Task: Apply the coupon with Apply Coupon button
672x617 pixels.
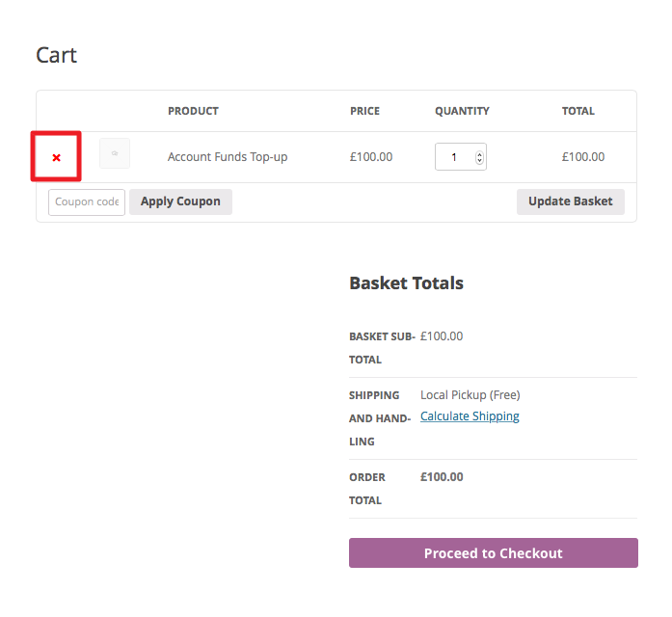Action: (180, 201)
